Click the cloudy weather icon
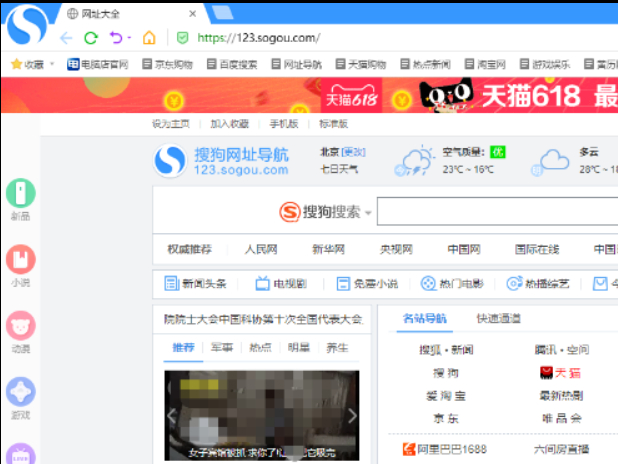 [551, 162]
